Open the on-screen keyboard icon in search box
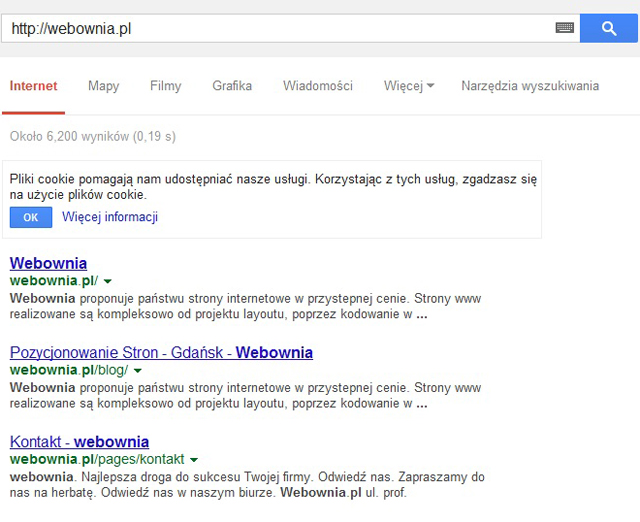 (565, 28)
